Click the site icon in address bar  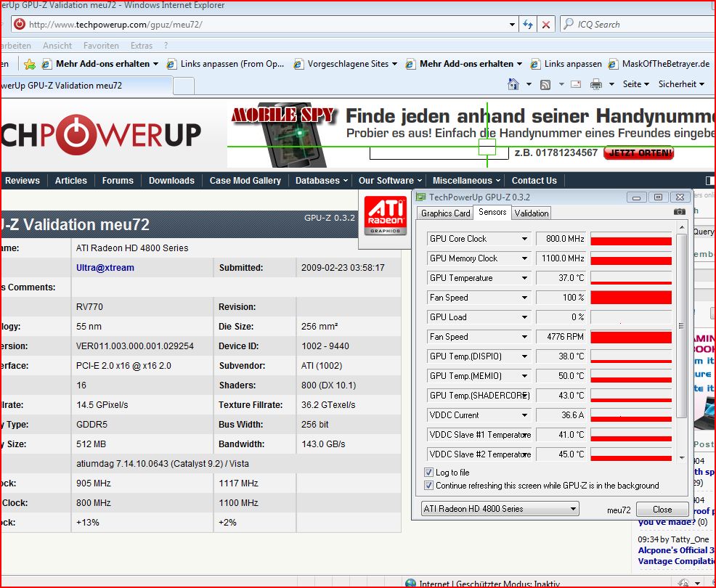point(19,24)
